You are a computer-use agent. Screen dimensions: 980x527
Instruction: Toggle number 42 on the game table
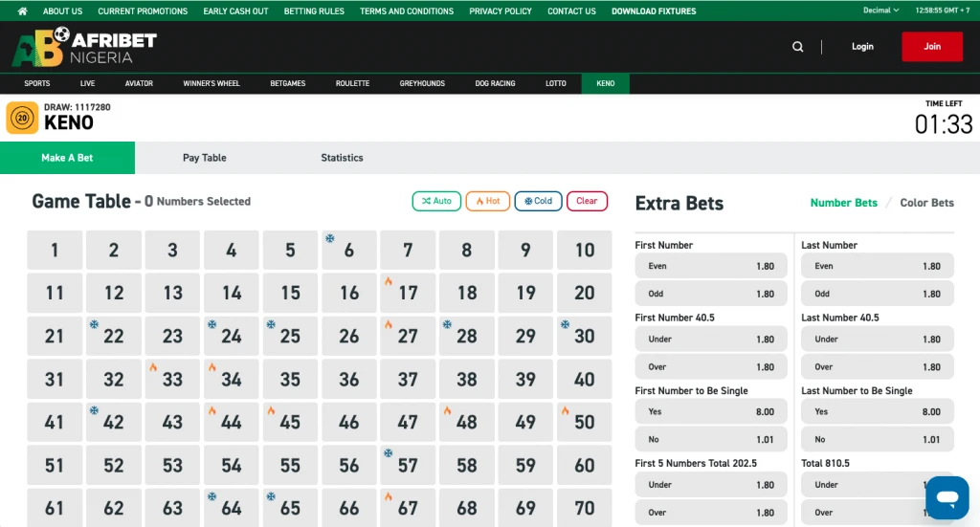coord(114,422)
